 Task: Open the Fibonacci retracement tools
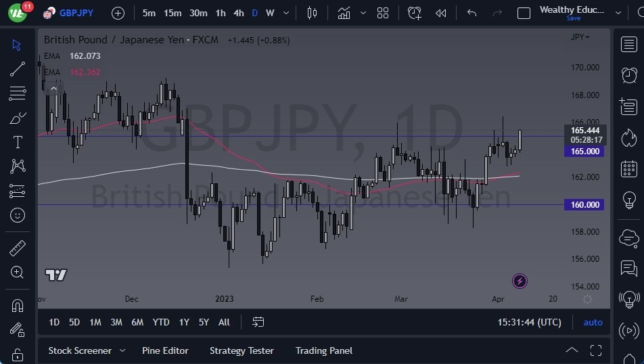click(x=17, y=93)
